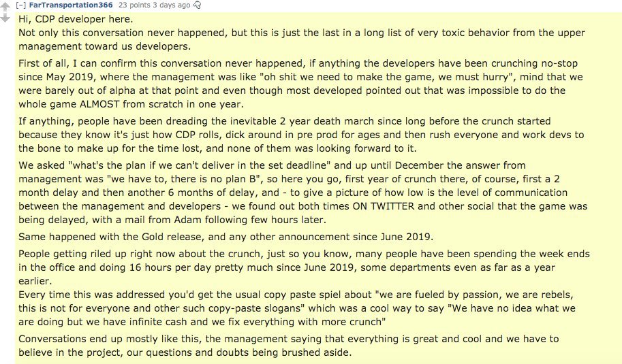Click the "3 days ago" timestamp
The width and height of the screenshot is (622, 364).
click(172, 5)
